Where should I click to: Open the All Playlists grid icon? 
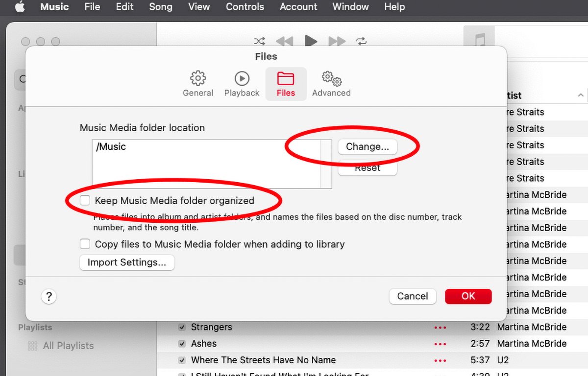tap(33, 346)
